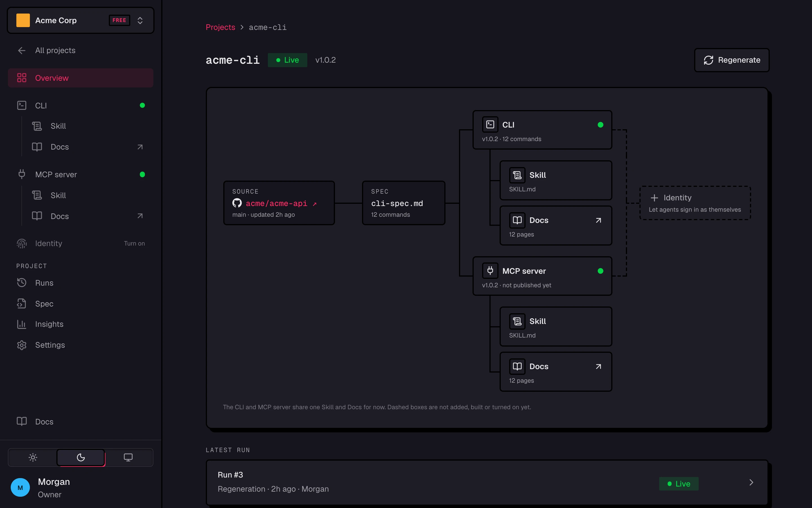Expand Run #3 with the right chevron
This screenshot has height=508, width=812.
click(x=751, y=483)
